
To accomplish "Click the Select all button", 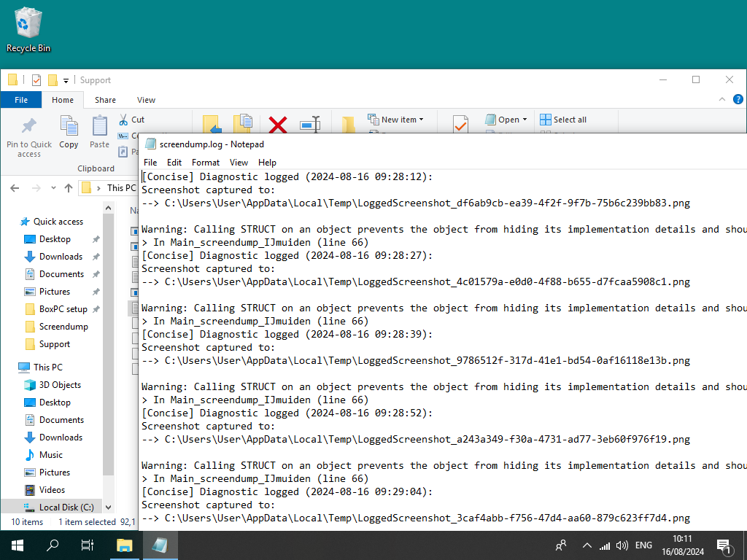I will click(563, 120).
